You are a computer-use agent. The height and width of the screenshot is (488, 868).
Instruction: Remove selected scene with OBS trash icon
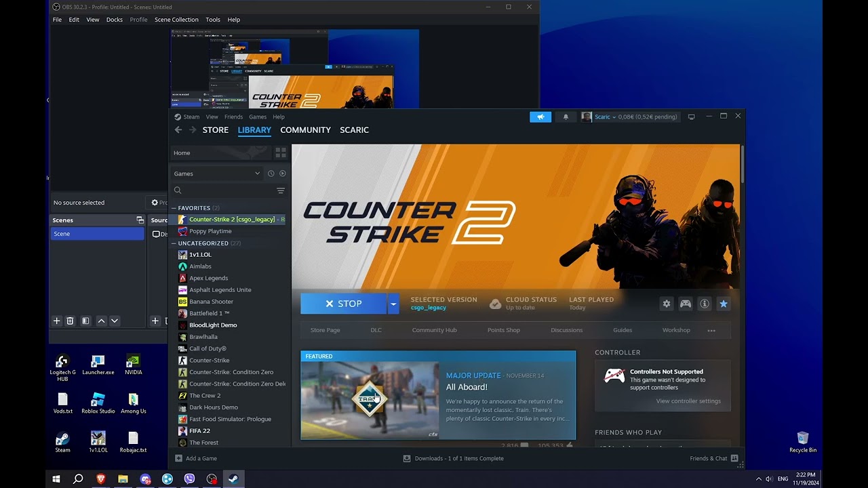[70, 321]
